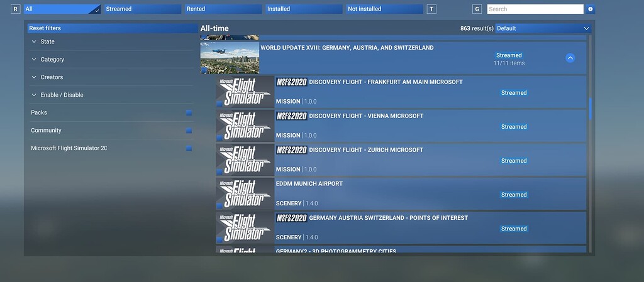Tick checkbox on Vienna discovery flight item
This screenshot has width=644, height=282.
point(219,138)
